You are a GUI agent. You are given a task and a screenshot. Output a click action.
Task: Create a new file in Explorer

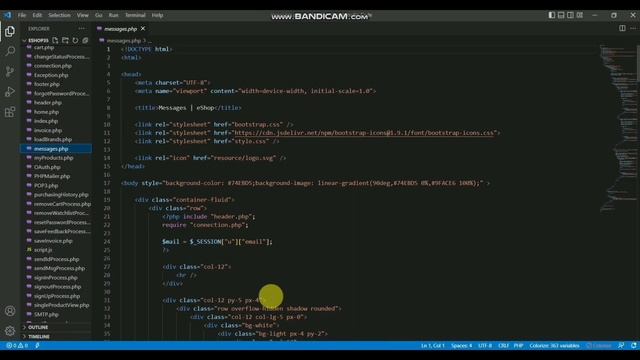click(55, 40)
